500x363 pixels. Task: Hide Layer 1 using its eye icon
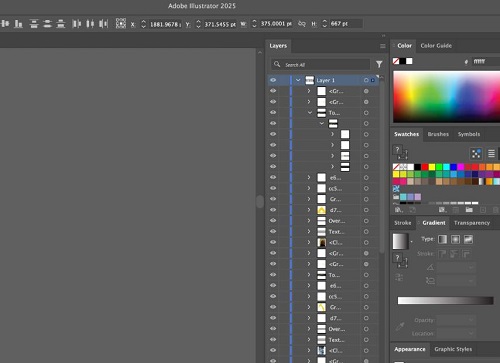(273, 80)
